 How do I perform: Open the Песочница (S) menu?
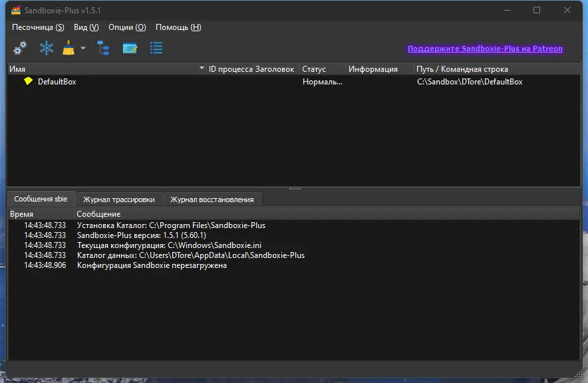coord(38,27)
